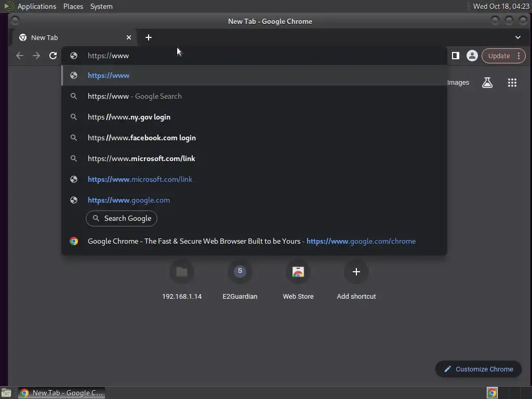Click the browser forward arrow
Viewport: 532px width, 399px height.
pos(36,56)
